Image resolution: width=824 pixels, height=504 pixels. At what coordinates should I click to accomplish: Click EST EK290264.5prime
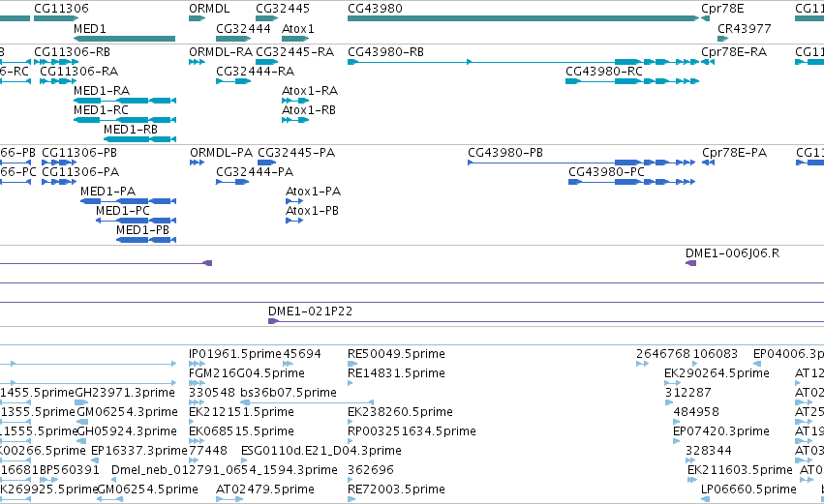673,383
